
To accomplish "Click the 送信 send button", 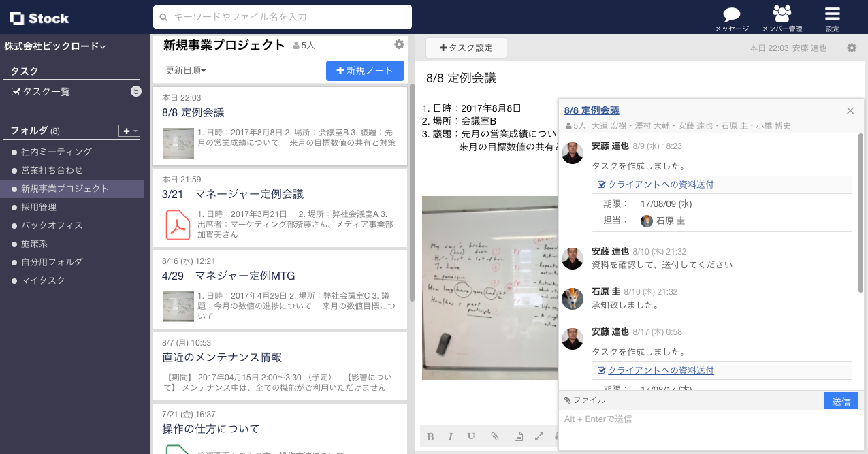I will (x=841, y=401).
